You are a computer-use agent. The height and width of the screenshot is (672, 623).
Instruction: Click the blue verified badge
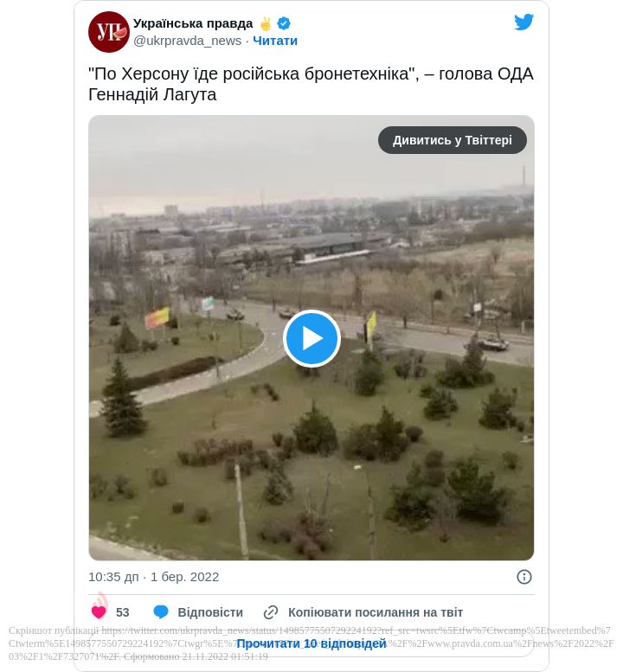[284, 23]
